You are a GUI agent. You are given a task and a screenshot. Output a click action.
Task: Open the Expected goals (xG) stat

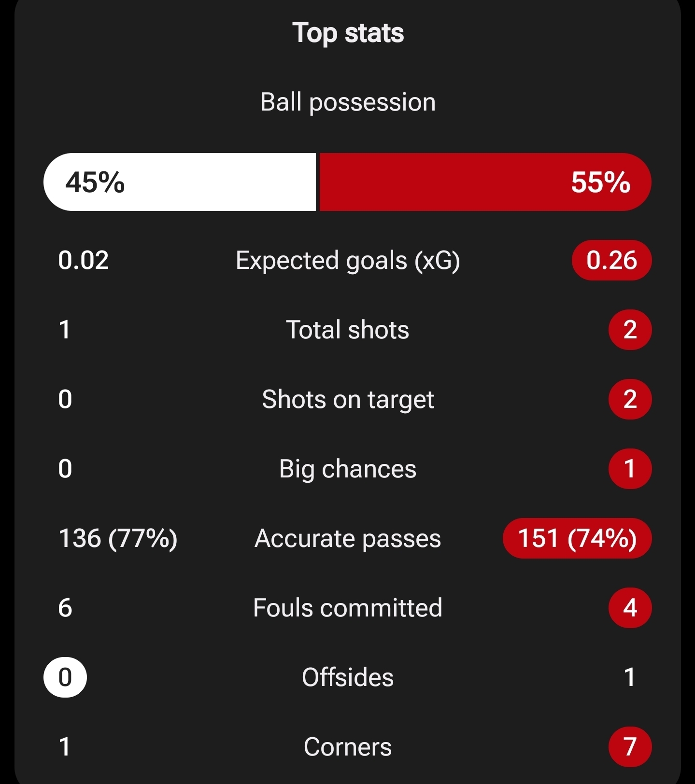pyautogui.click(x=348, y=260)
